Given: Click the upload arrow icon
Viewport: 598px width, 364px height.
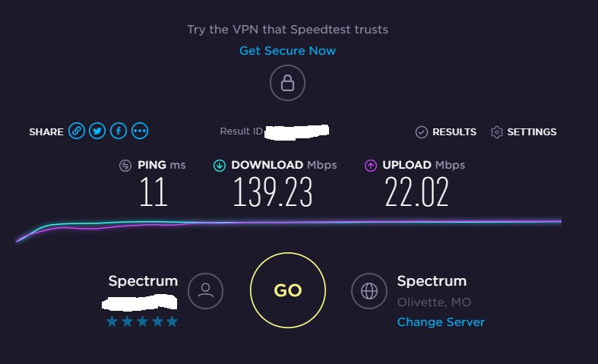Looking at the screenshot, I should [x=371, y=165].
